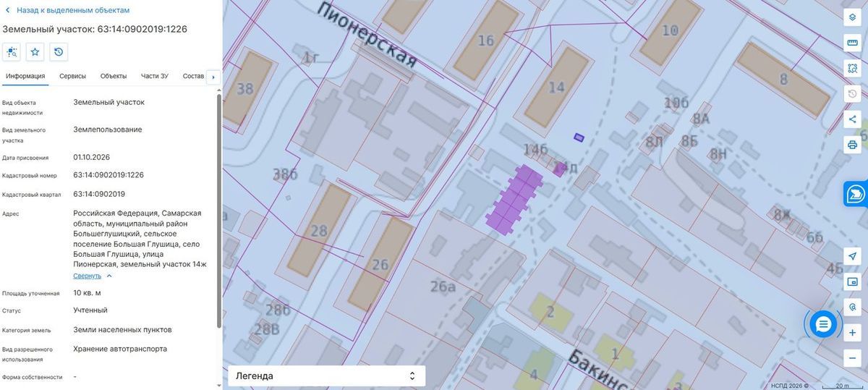This screenshot has width=868, height=390.
Task: Click the back chevron arrow icon
Action: 8,11
